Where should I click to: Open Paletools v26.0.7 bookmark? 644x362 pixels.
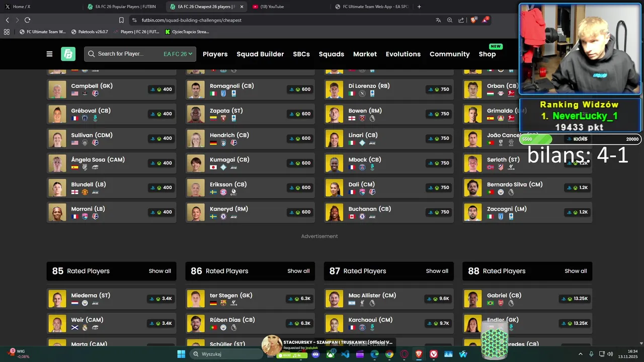coord(90,32)
